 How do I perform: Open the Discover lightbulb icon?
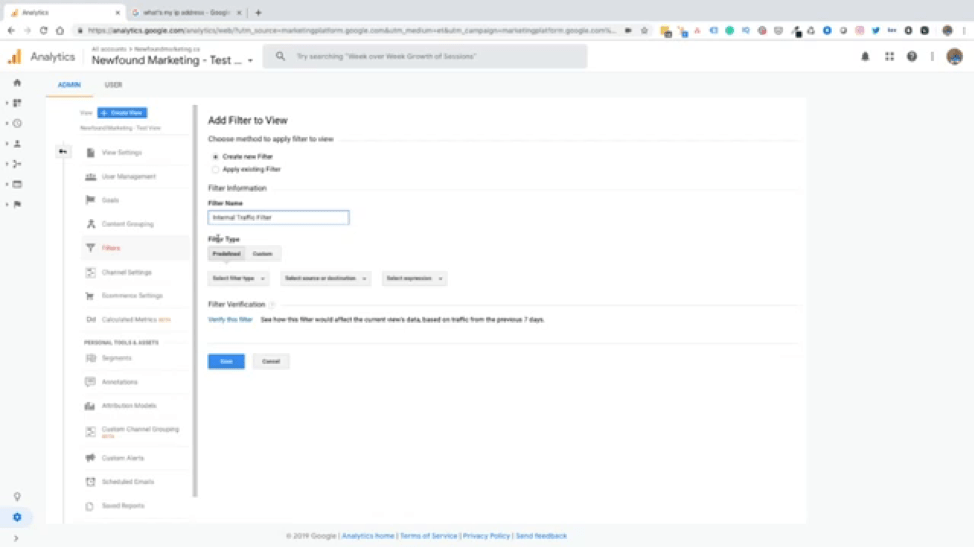click(17, 497)
